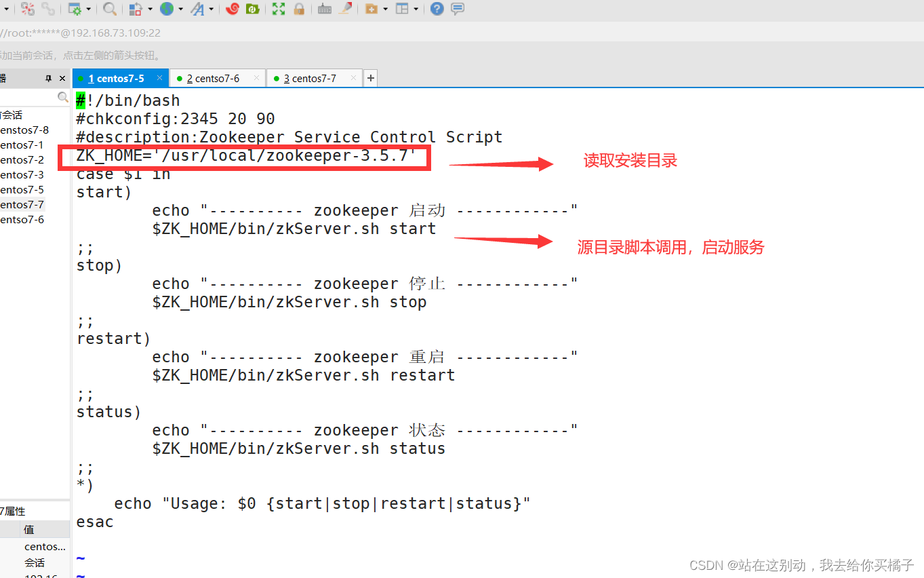Screen dimensions: 924x578
Task: Switch to the centos7-7 tab
Action: coord(312,78)
